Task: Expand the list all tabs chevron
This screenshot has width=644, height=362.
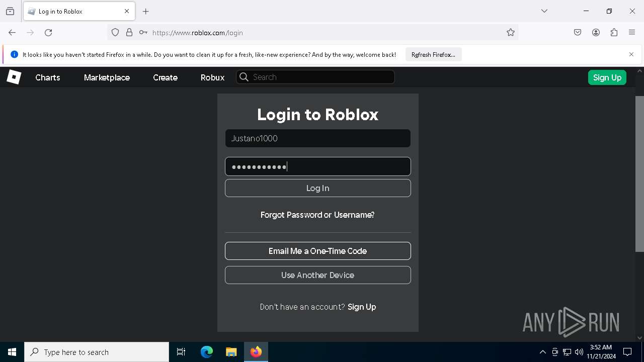Action: (544, 11)
